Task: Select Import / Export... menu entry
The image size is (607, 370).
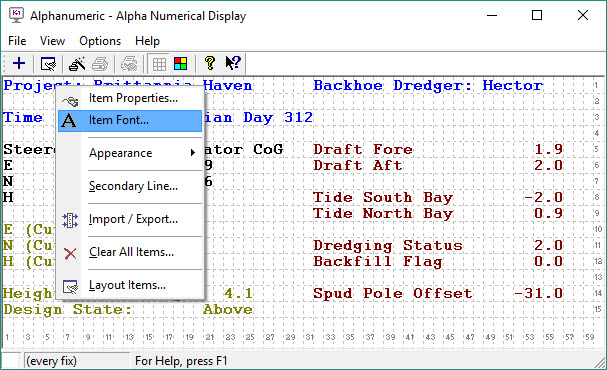Action: click(130, 219)
